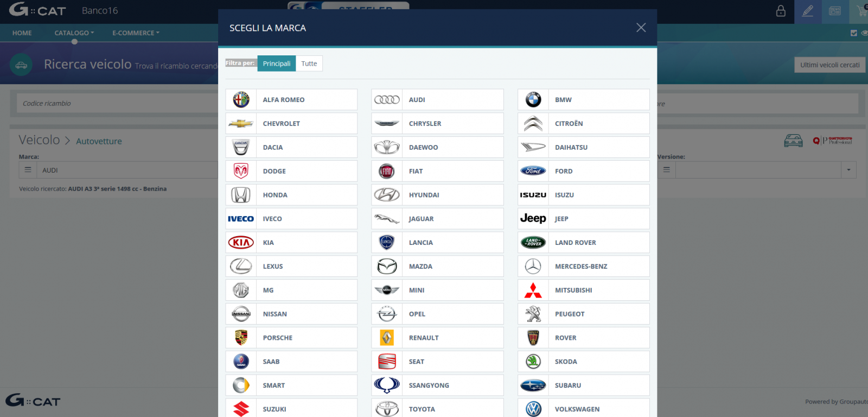The image size is (868, 417).
Task: Pick the Mini winged logo
Action: (x=387, y=290)
